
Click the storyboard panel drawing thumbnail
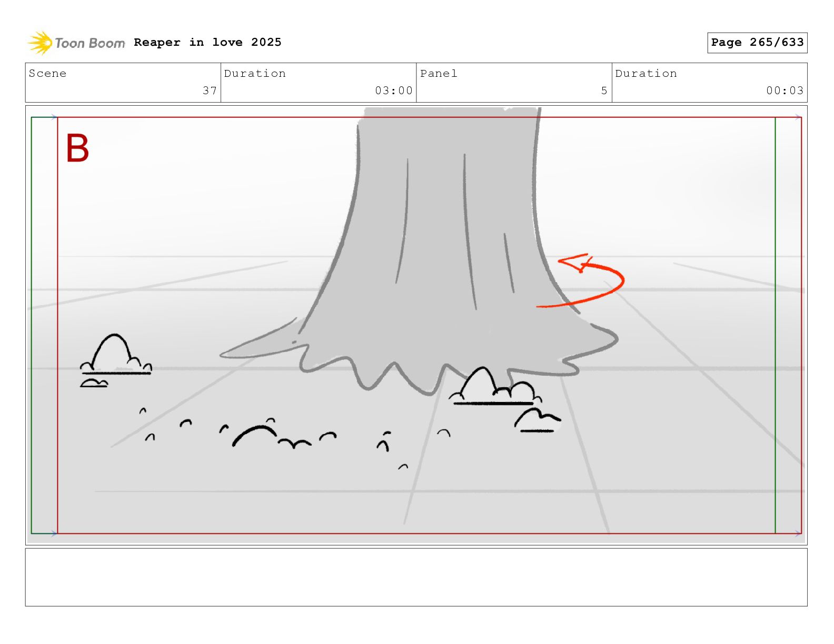coord(416,325)
